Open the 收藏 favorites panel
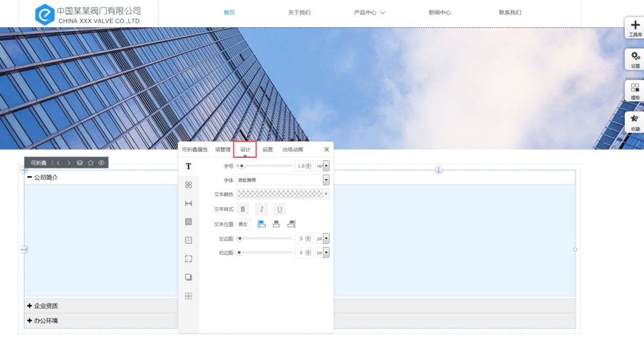Image resolution: width=644 pixels, height=342 pixels. tap(635, 122)
